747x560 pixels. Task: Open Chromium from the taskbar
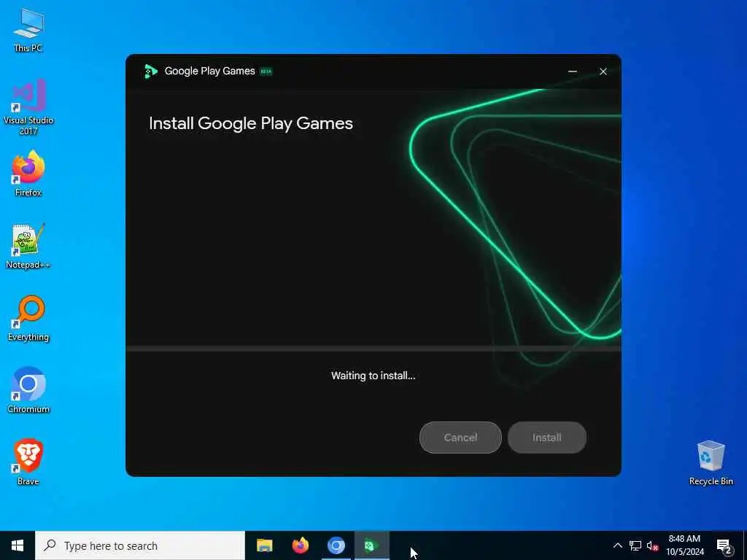point(336,545)
